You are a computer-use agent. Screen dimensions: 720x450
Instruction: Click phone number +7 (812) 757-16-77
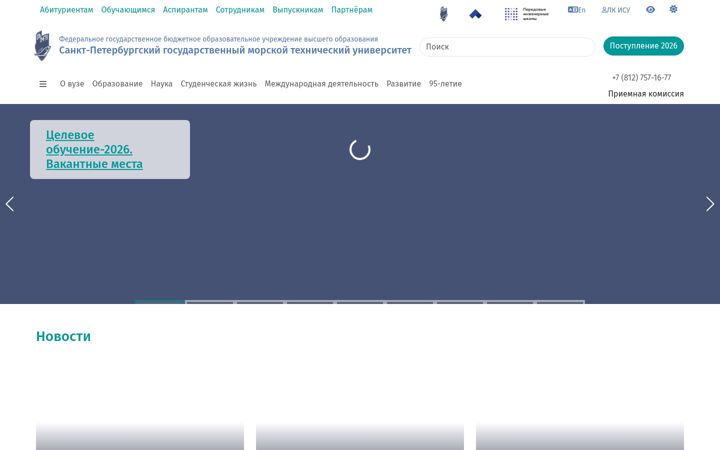point(641,78)
